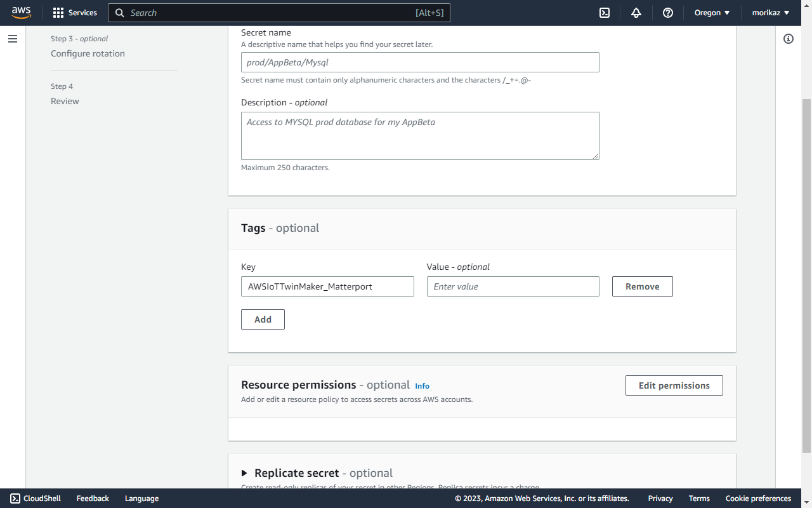Image resolution: width=812 pixels, height=508 pixels.
Task: Open the morikaz account menu
Action: [x=770, y=13]
